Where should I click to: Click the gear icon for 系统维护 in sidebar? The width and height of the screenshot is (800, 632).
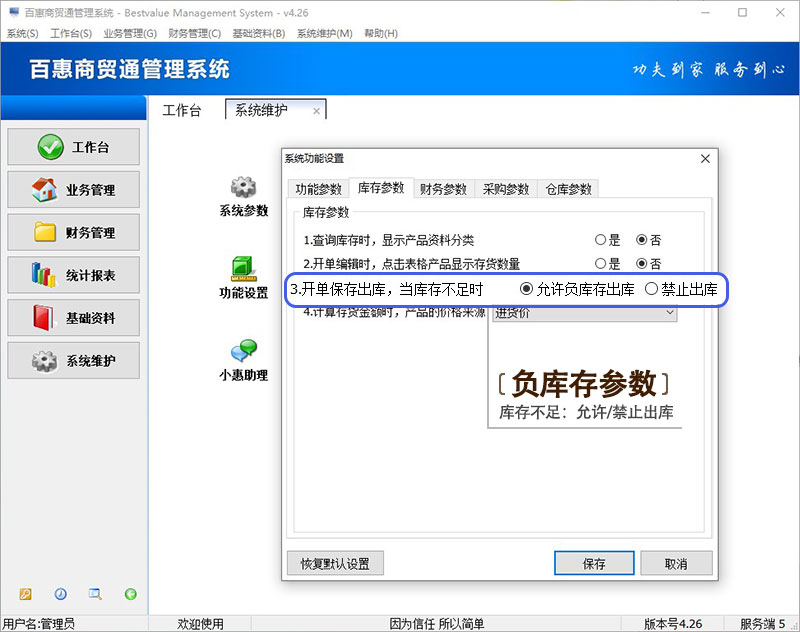[44, 361]
